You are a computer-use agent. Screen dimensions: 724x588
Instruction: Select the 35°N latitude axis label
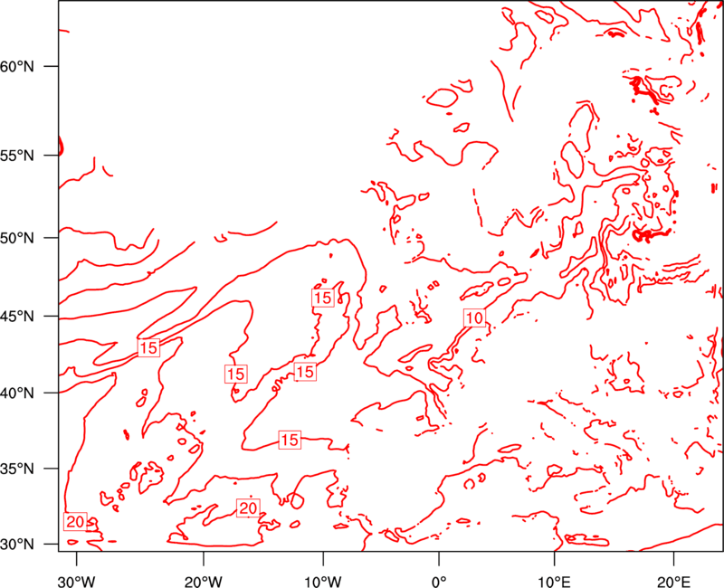coord(17,469)
